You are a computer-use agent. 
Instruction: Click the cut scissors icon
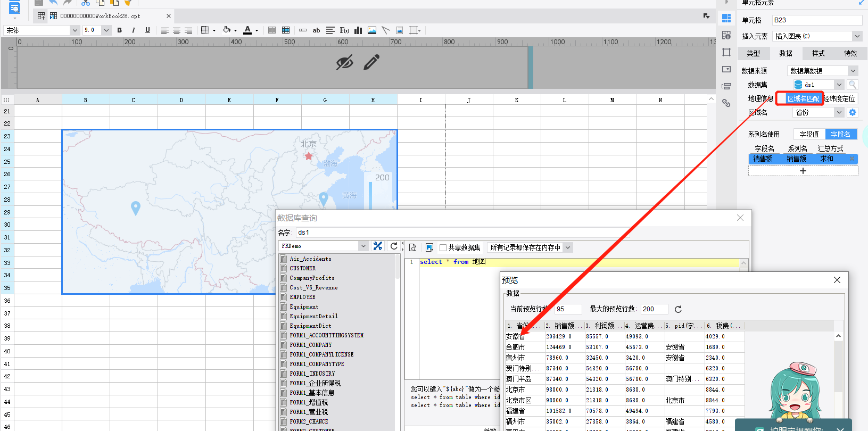pyautogui.click(x=86, y=3)
